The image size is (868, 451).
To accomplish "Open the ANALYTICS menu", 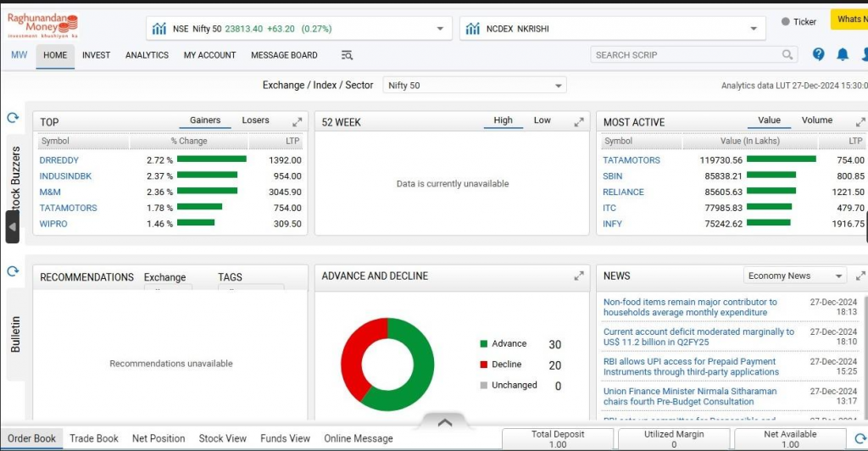I will 147,55.
